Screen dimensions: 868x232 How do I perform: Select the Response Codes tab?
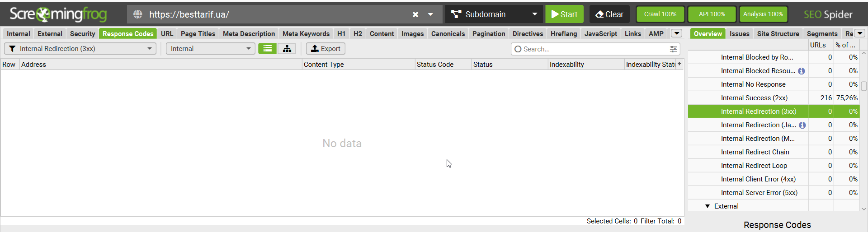[128, 33]
